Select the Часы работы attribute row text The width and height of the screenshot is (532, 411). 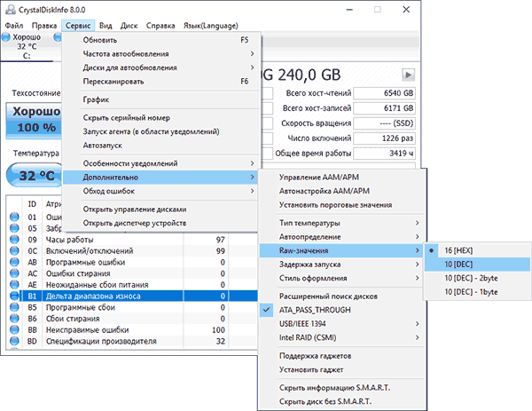pyautogui.click(x=69, y=240)
